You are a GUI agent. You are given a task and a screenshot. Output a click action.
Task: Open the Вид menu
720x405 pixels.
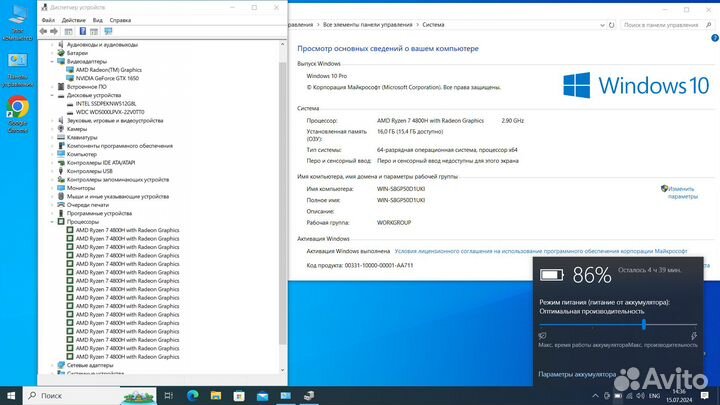click(98, 20)
